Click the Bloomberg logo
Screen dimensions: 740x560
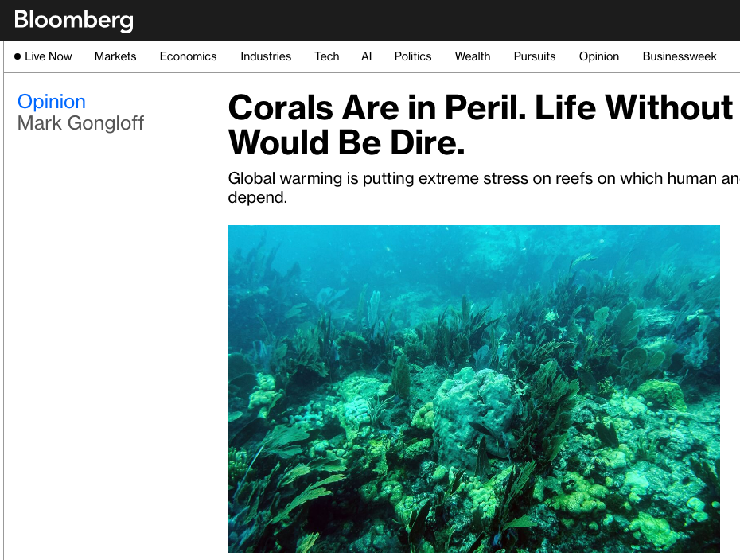tap(73, 20)
